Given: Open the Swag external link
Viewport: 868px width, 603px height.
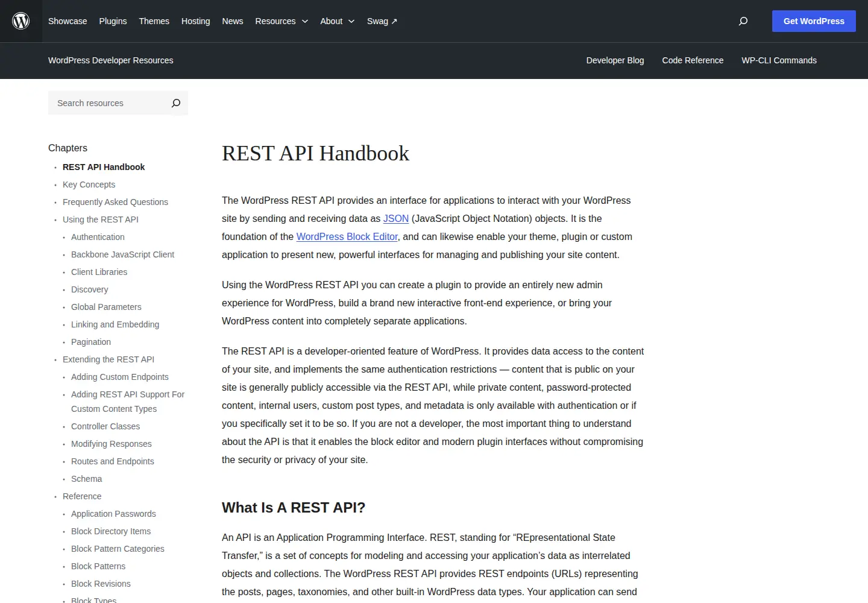Looking at the screenshot, I should [382, 21].
